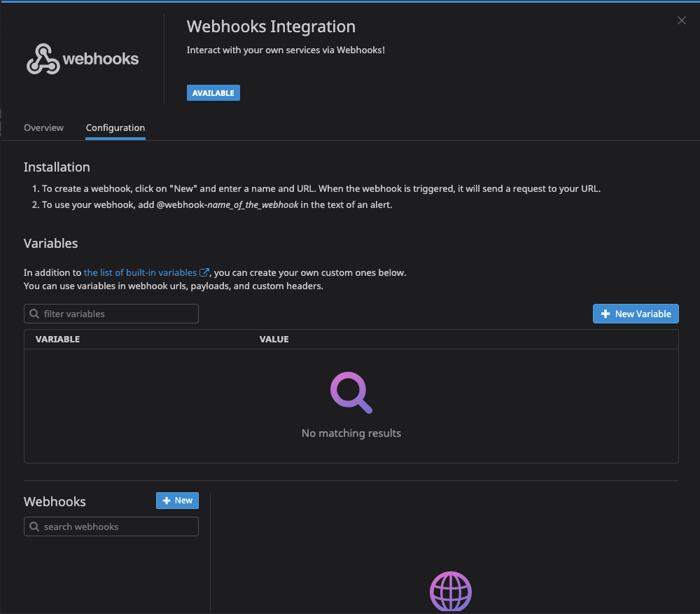Click the AVAILABLE status badge
This screenshot has width=700, height=614.
pyautogui.click(x=213, y=93)
